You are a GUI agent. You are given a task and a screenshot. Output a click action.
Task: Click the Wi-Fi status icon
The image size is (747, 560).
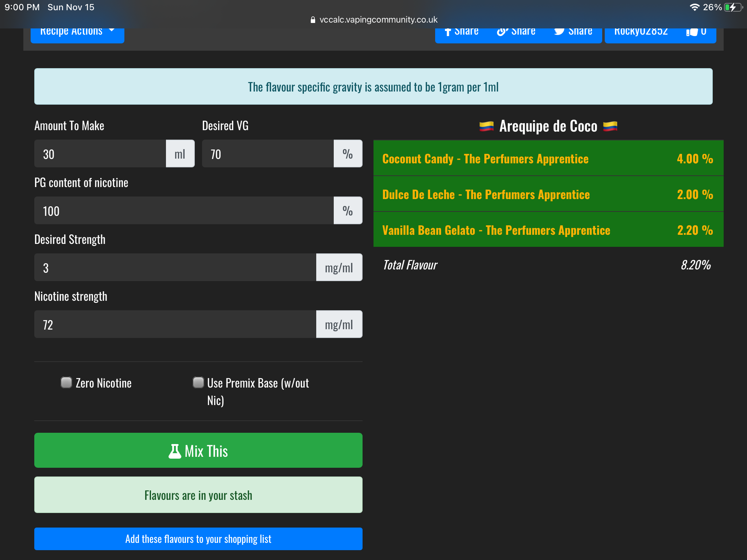(695, 7)
